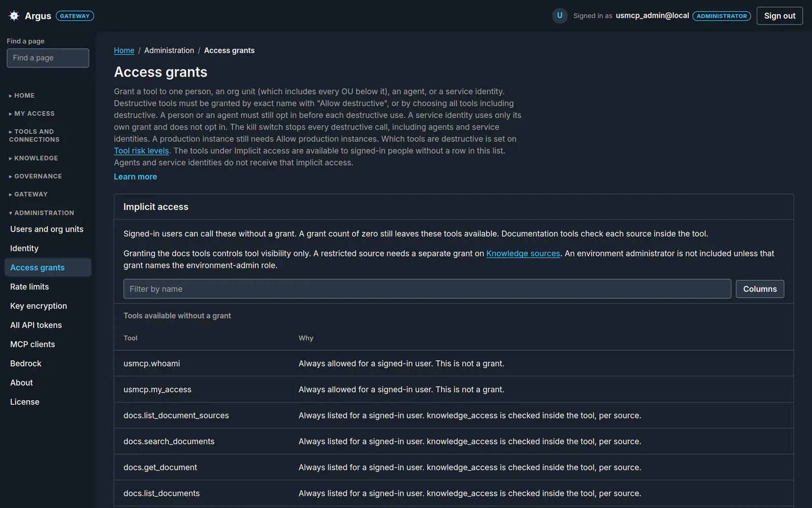This screenshot has height=508, width=812.
Task: Click the Tool column header
Action: (130, 338)
